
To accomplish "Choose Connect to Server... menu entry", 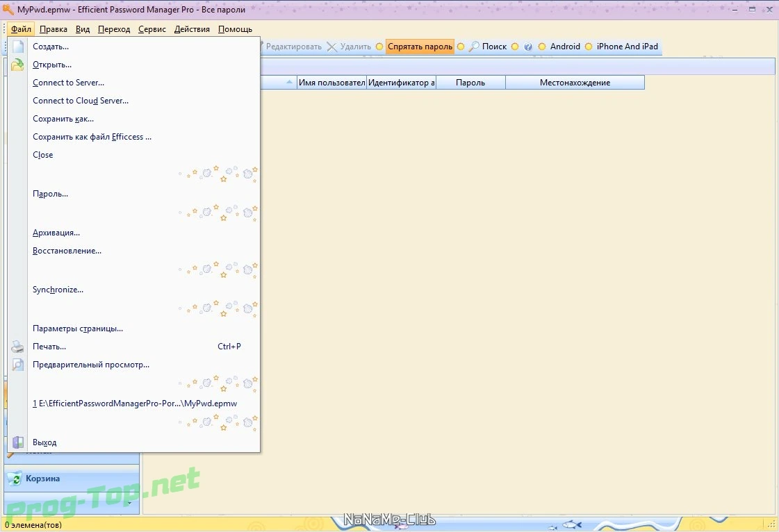I will 133,83.
